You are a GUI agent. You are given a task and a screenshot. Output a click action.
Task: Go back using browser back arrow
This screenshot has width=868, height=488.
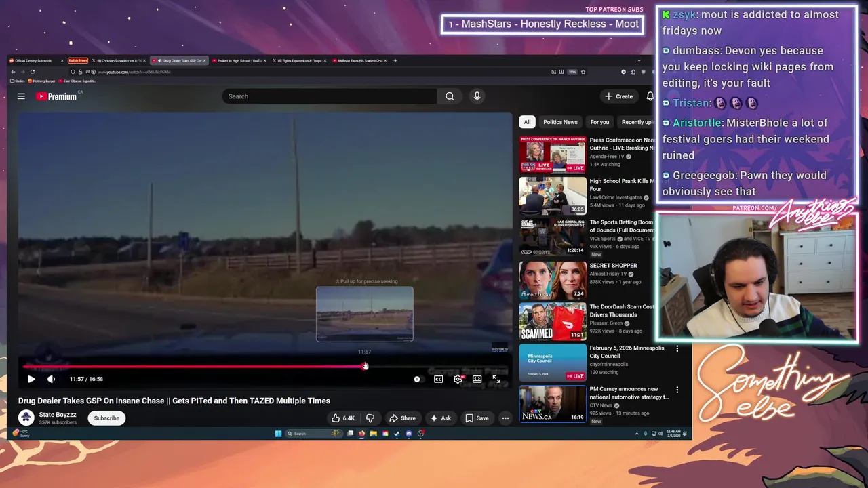point(13,72)
